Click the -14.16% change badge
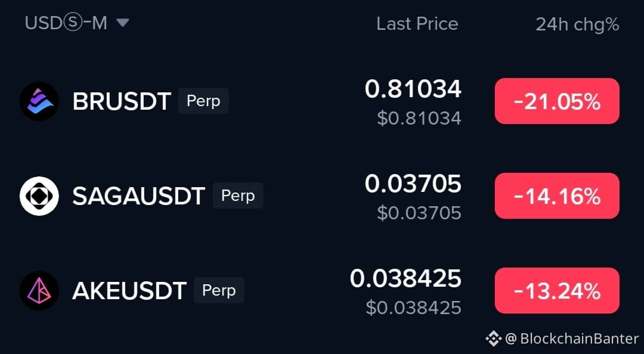The image size is (644, 354). coord(557,196)
